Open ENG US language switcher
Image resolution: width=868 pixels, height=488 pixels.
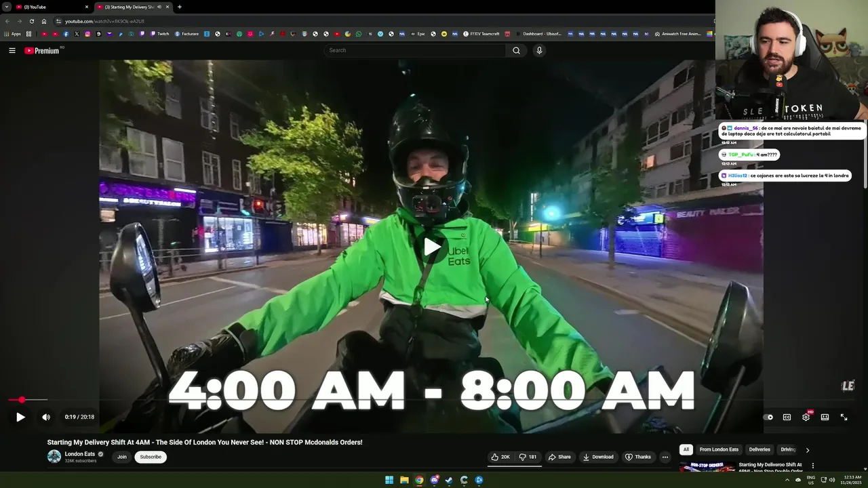pos(810,480)
